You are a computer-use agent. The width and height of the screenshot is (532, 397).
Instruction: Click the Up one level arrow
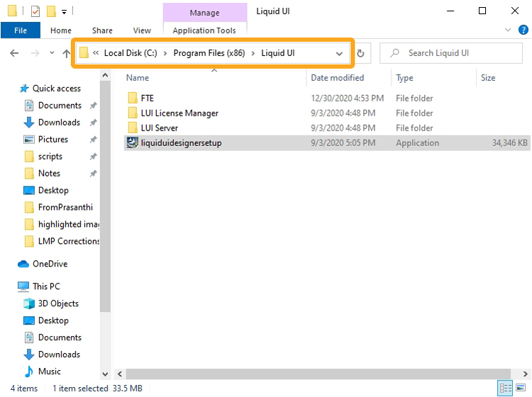(67, 53)
